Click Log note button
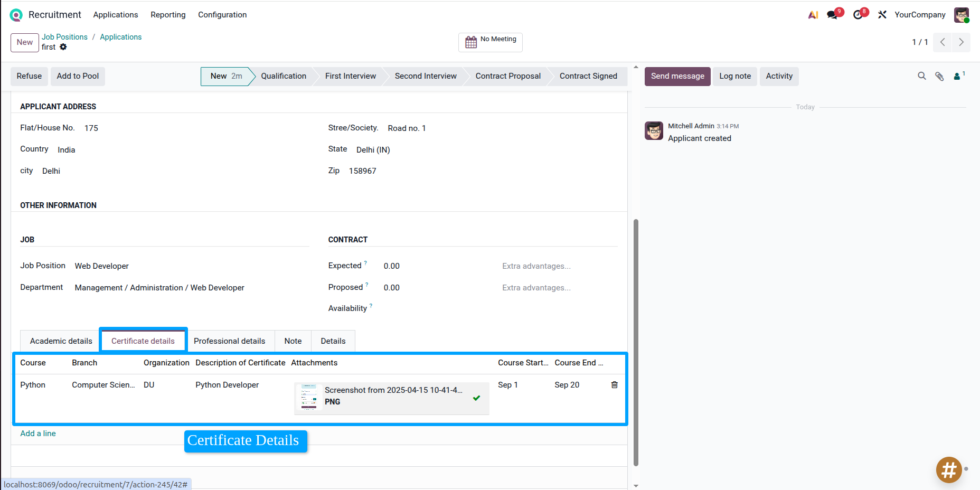Image resolution: width=980 pixels, height=490 pixels. (x=735, y=76)
